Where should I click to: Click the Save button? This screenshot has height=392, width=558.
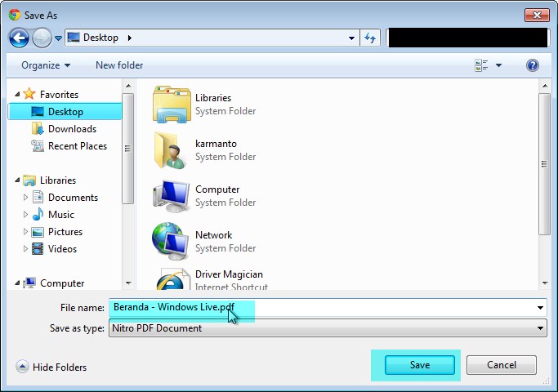420,365
